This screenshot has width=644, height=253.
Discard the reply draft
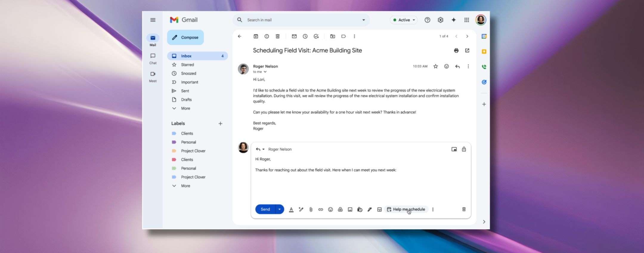tap(464, 209)
